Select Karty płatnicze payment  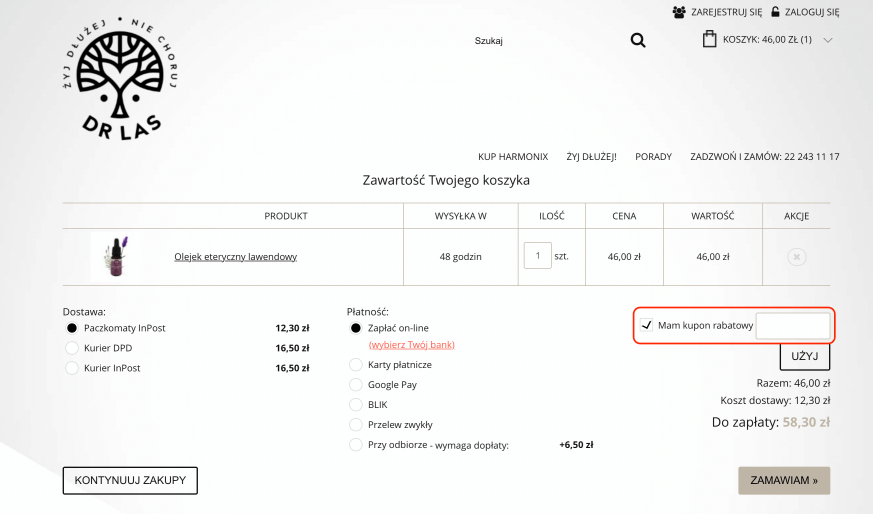point(356,365)
